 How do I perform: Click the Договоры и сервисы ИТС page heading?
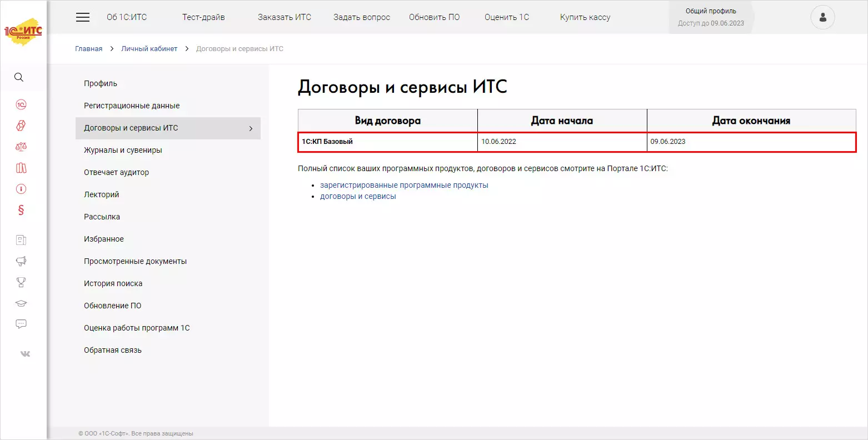402,87
